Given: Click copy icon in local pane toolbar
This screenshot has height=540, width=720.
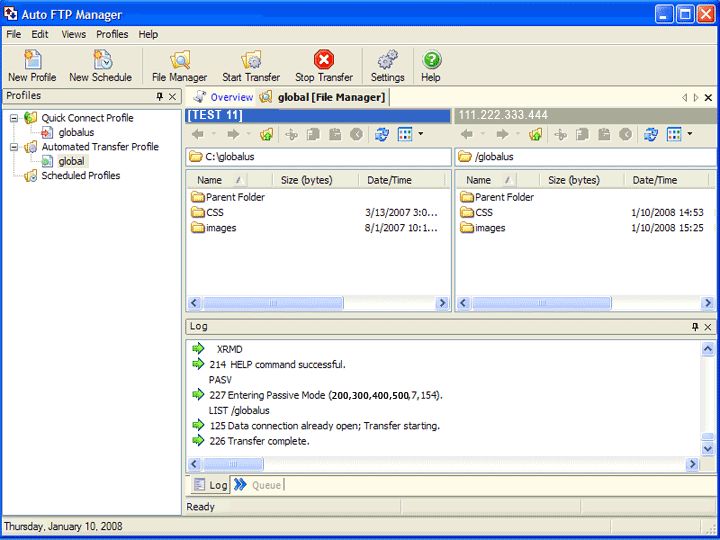Looking at the screenshot, I should point(314,134).
